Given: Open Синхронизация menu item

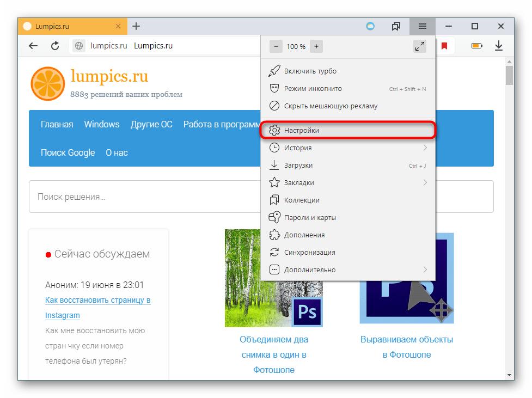Looking at the screenshot, I should pos(348,253).
